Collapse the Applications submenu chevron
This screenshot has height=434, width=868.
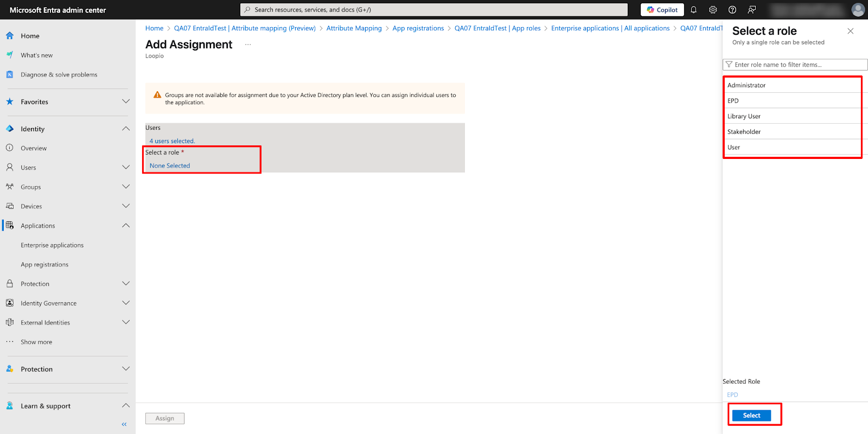[x=126, y=226]
